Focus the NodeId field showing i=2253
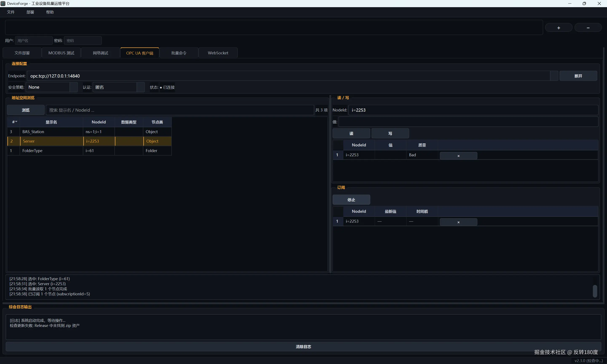607x364 pixels. coord(473,110)
